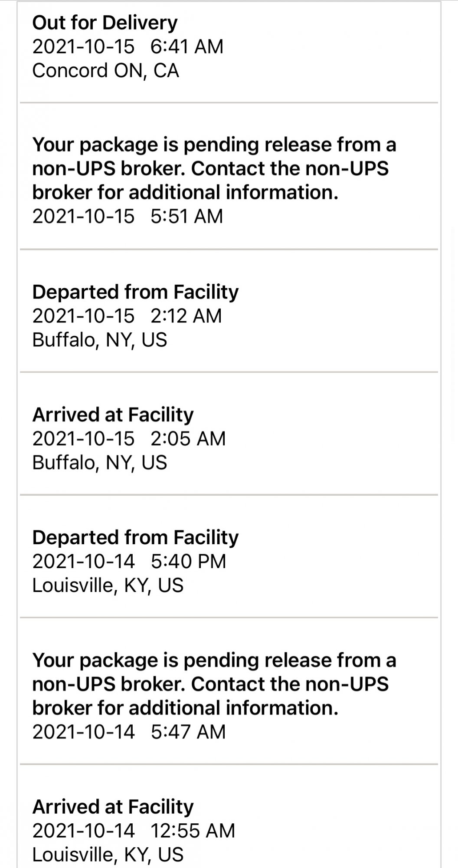This screenshot has width=458, height=868.
Task: Select the 2:12 AM departure timestamp
Action: (127, 316)
